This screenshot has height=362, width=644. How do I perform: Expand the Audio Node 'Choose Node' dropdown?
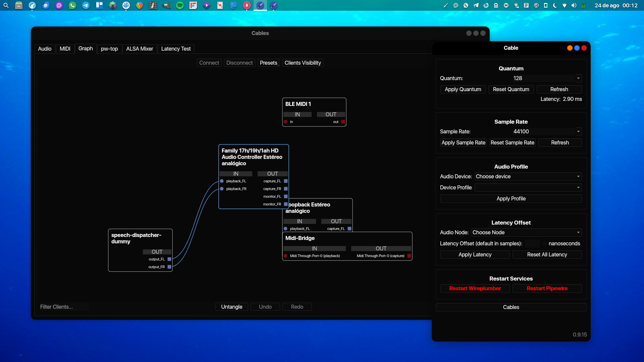click(526, 232)
